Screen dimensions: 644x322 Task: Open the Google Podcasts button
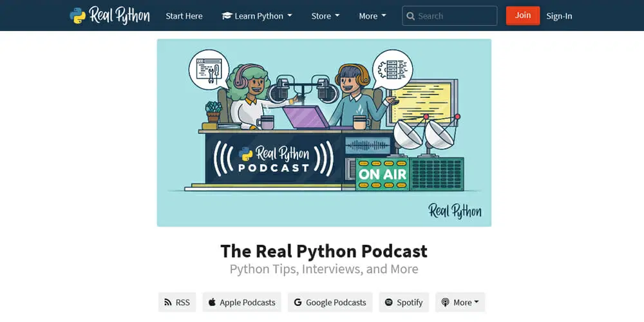330,302
